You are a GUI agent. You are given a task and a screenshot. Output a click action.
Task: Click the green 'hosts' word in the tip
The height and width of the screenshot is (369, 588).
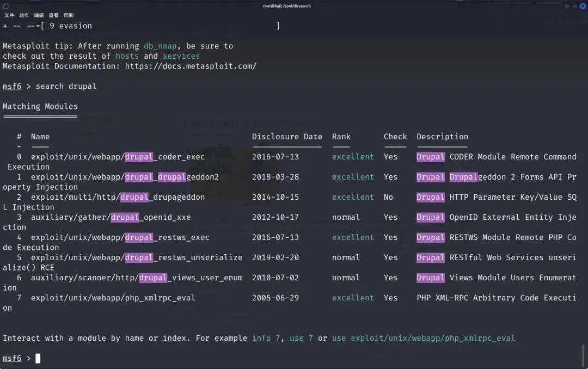pos(127,56)
